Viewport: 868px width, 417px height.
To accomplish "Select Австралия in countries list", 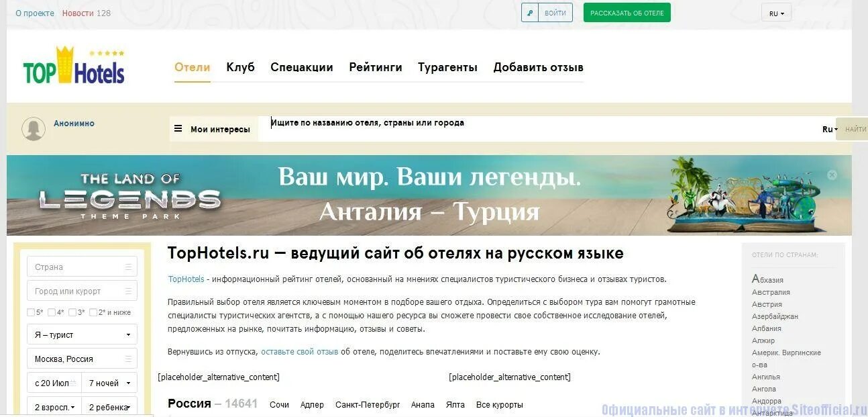I will point(771,292).
